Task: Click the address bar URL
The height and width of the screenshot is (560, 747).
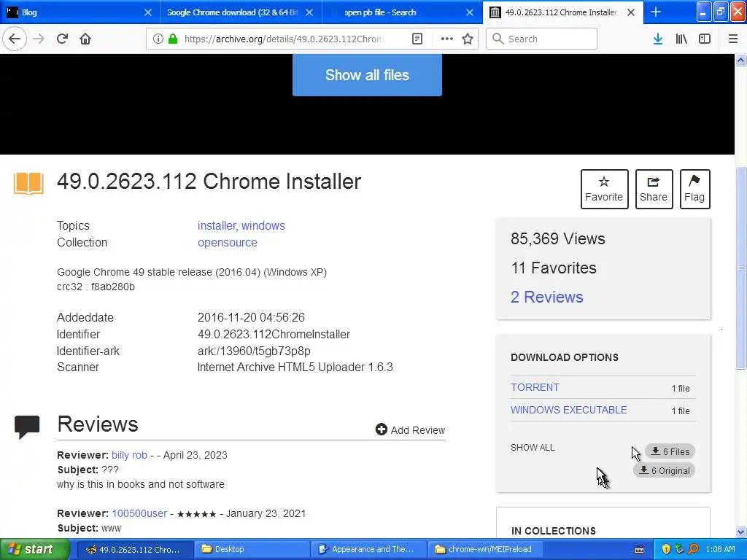Action: pos(284,39)
